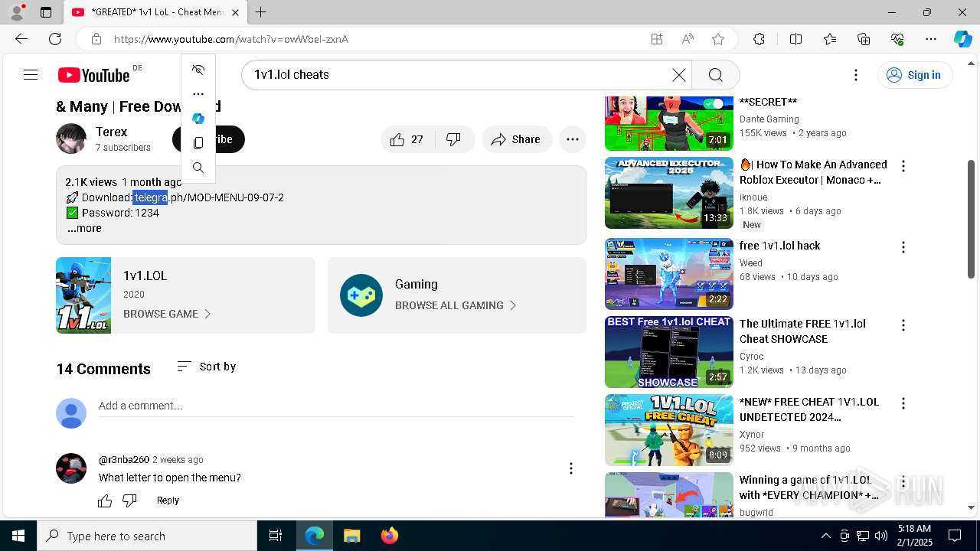
Task: Dislike r3nba260's comment
Action: [x=129, y=500]
